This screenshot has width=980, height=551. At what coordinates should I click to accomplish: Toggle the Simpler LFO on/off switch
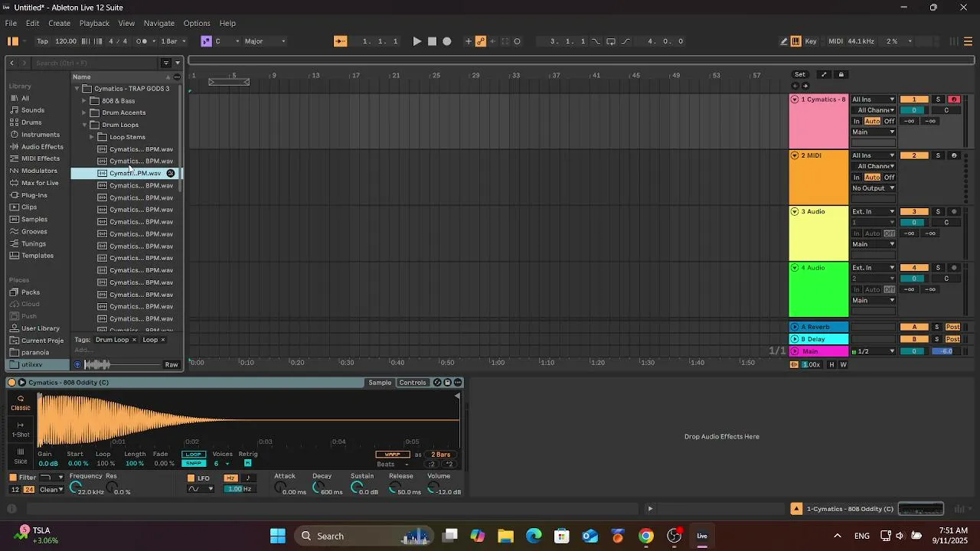(x=191, y=478)
